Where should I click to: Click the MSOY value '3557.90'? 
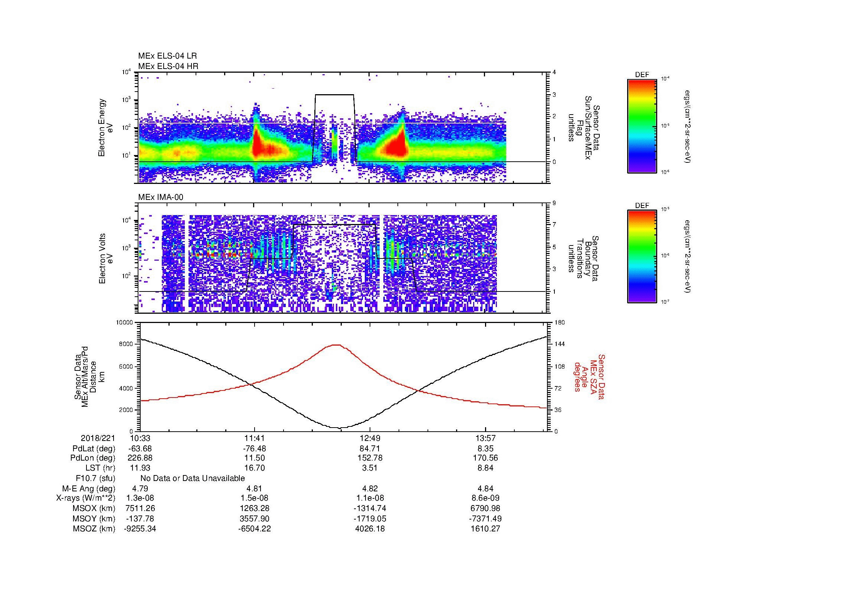(x=255, y=518)
